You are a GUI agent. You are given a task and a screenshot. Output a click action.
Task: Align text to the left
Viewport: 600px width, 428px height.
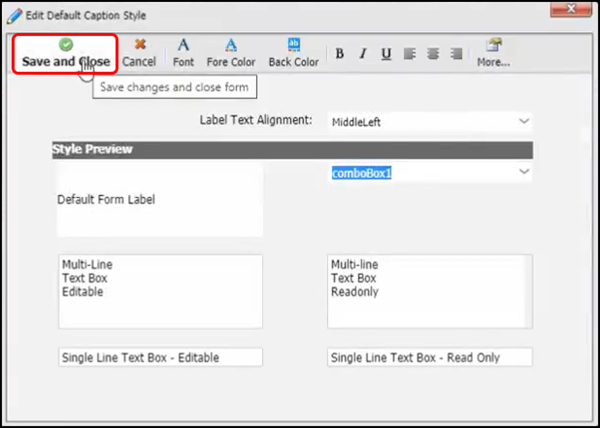410,54
